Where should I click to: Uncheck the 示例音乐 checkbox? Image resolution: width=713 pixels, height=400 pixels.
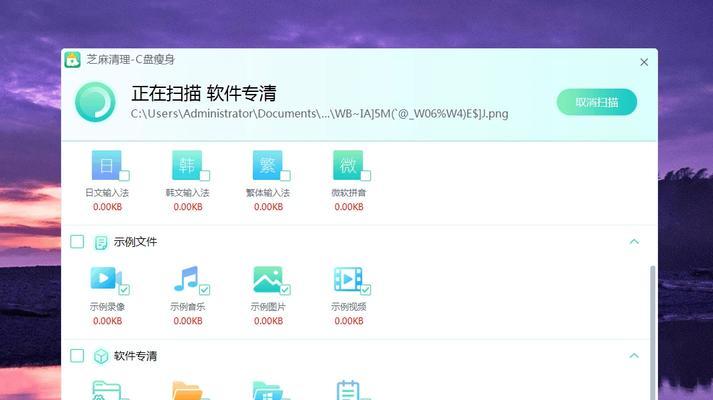[x=205, y=290]
